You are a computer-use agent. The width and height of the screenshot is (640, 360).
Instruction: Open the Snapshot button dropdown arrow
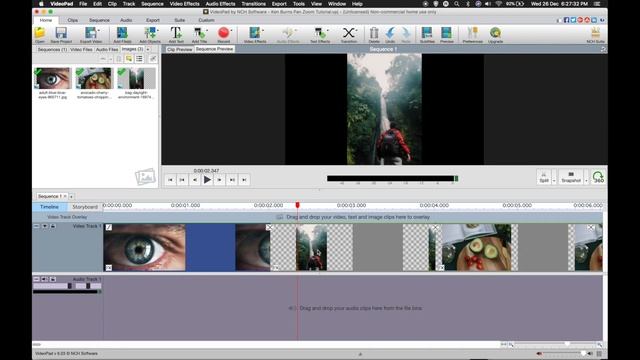[586, 180]
